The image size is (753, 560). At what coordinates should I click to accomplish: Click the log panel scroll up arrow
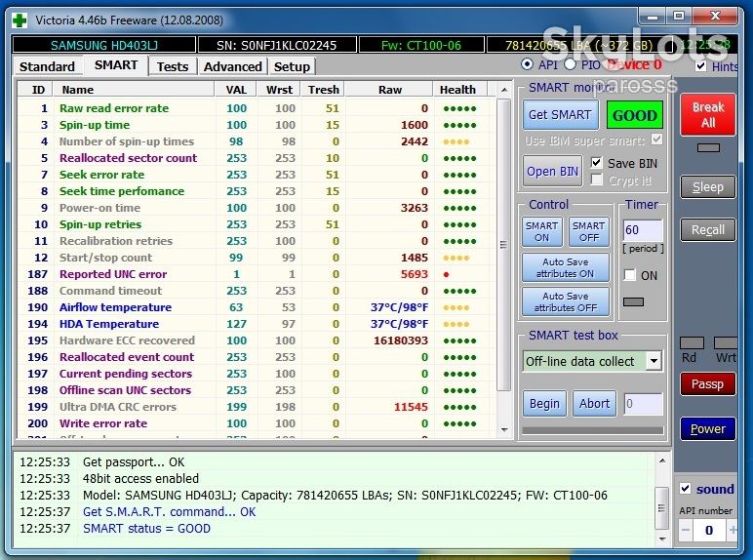tap(662, 461)
